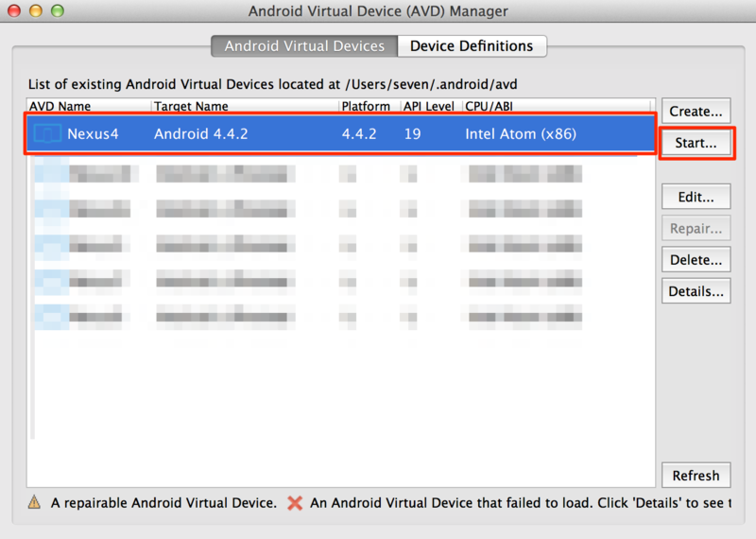Sort by the Target Name column header
Screen dimensions: 756x539
(245, 106)
